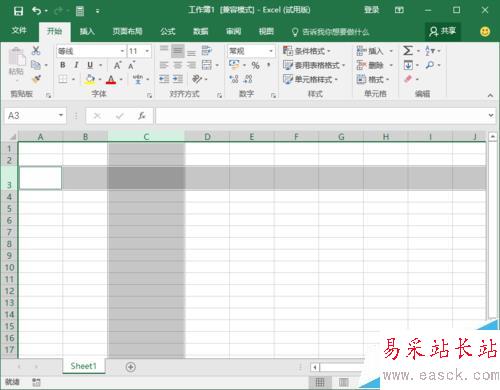Center text horizontally
The width and height of the screenshot is (500, 390).
point(178,65)
